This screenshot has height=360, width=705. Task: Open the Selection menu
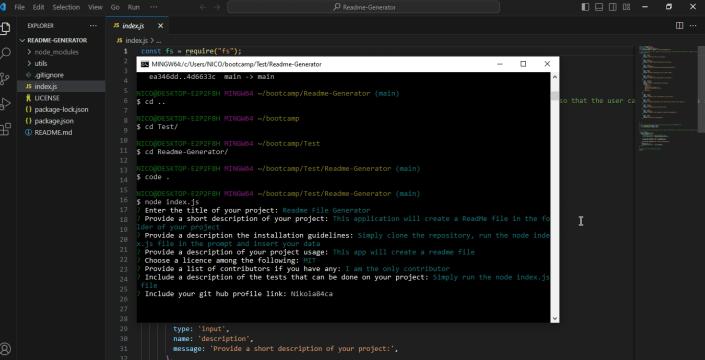pos(66,7)
